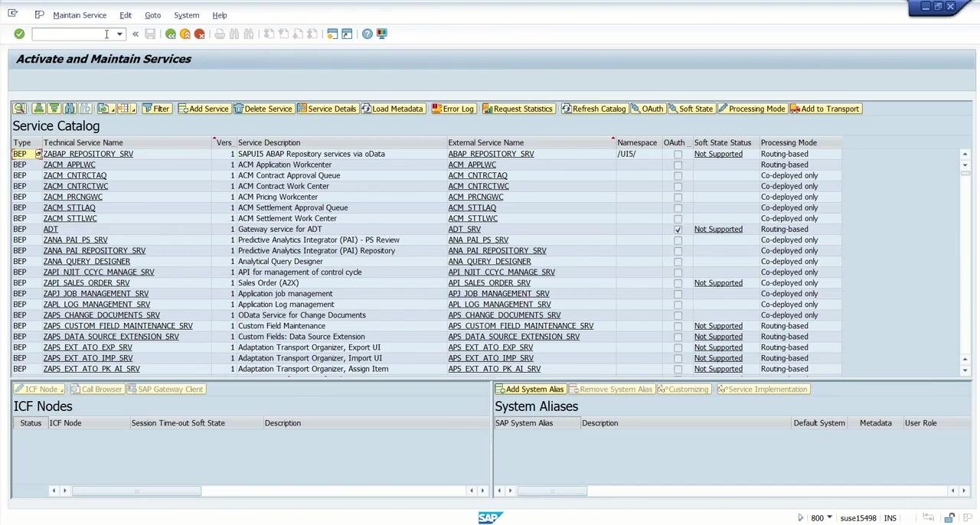Uncheck OAuth checkbox for ADT row

pyautogui.click(x=678, y=230)
